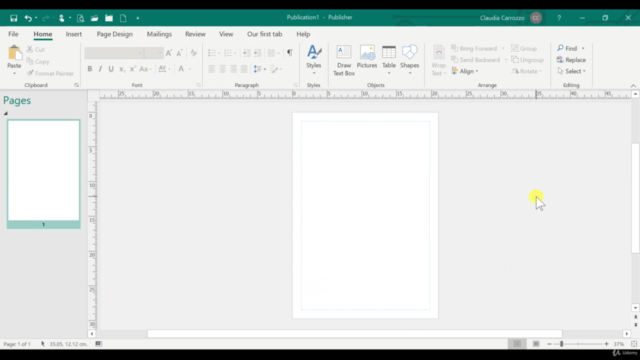Screen dimensions: 640x360
Task: Click the Center paragraph alignment icon
Action: 222,69
